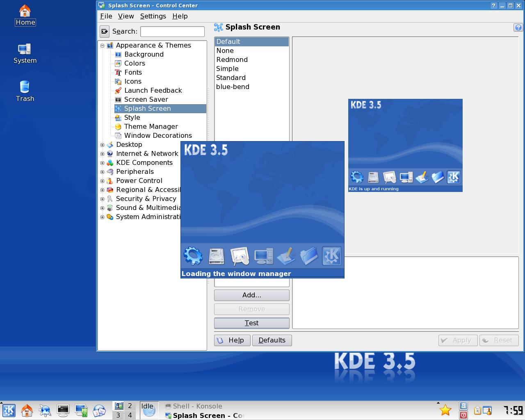Dismiss the floating splash screen test overlay

point(262,210)
